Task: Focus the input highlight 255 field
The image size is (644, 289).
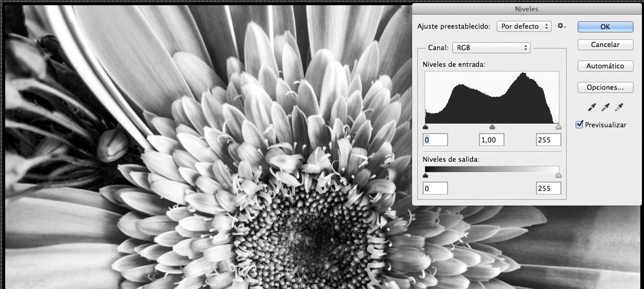Action: tap(548, 140)
